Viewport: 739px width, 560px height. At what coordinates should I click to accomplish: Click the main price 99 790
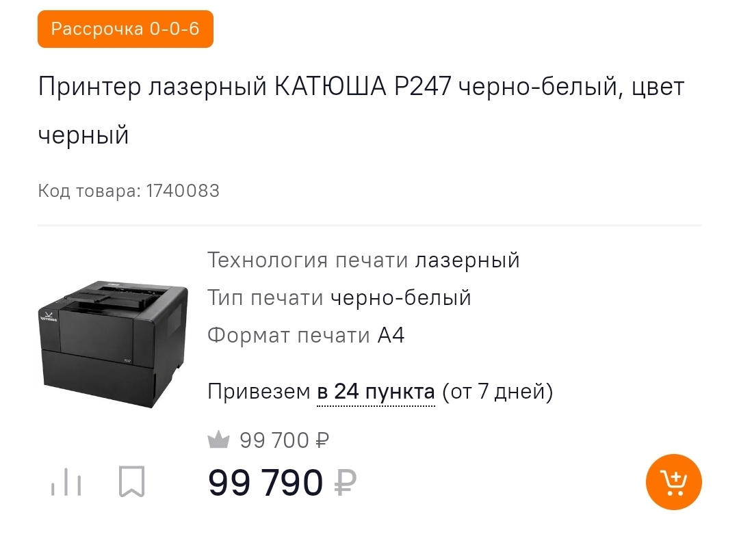tap(265, 483)
